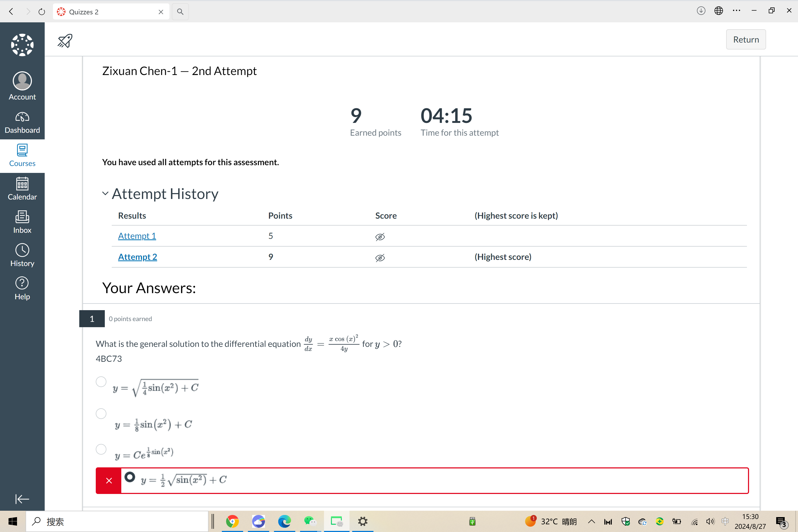Image resolution: width=798 pixels, height=532 pixels.
Task: Click the '9' earned points value
Action: pyautogui.click(x=356, y=115)
